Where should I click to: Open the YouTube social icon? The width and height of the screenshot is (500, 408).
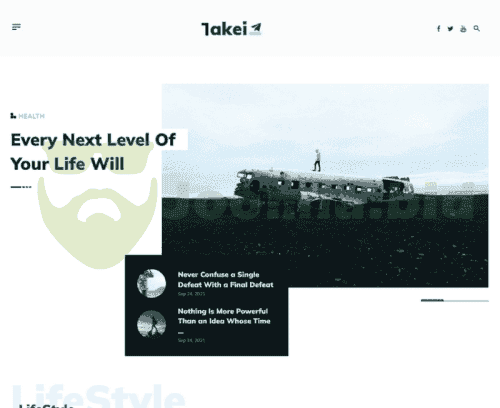pyautogui.click(x=463, y=29)
